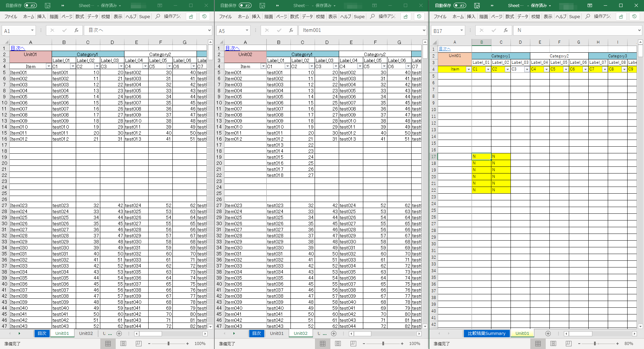Switch to Normal view in left window status bar
644x349 pixels.
point(108,344)
